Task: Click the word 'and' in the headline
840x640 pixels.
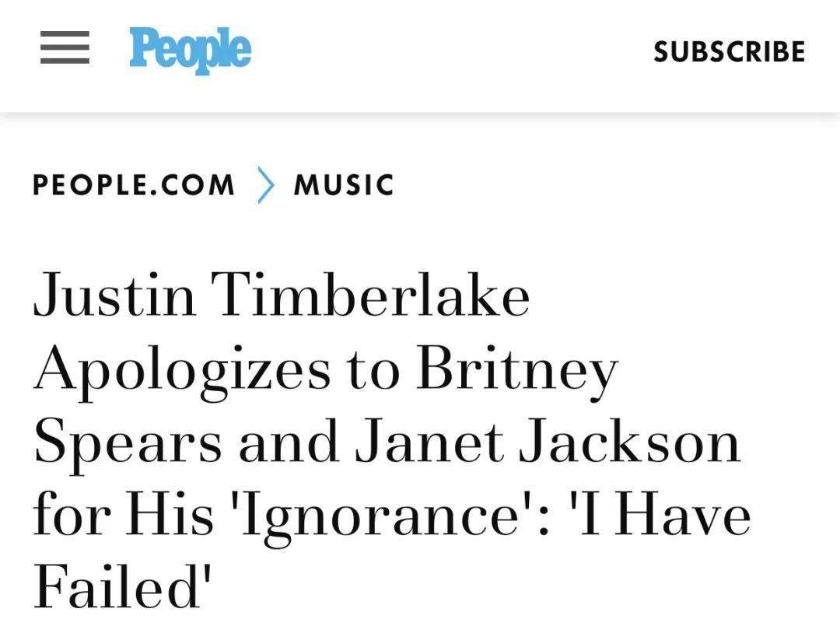Action: [289, 442]
